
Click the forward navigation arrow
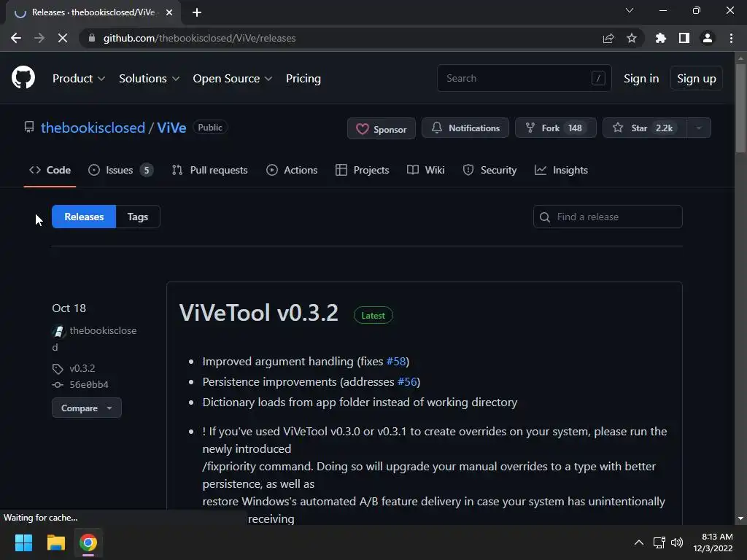click(39, 38)
